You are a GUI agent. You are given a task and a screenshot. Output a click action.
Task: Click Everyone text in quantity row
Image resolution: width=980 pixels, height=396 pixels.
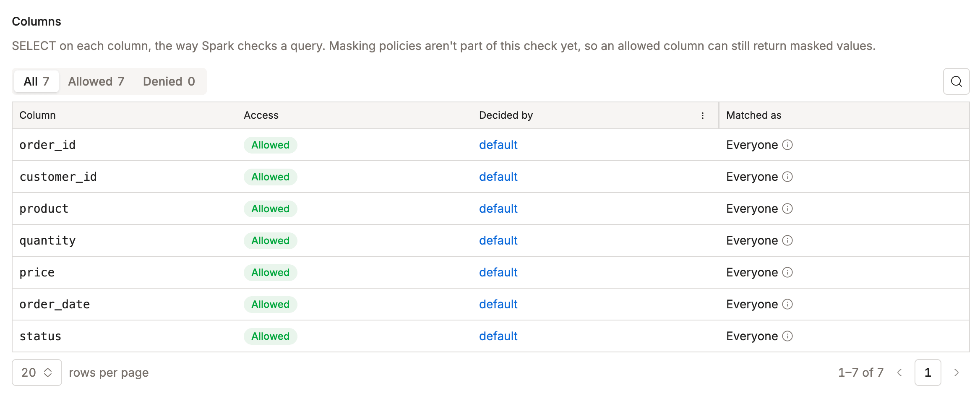coord(752,241)
